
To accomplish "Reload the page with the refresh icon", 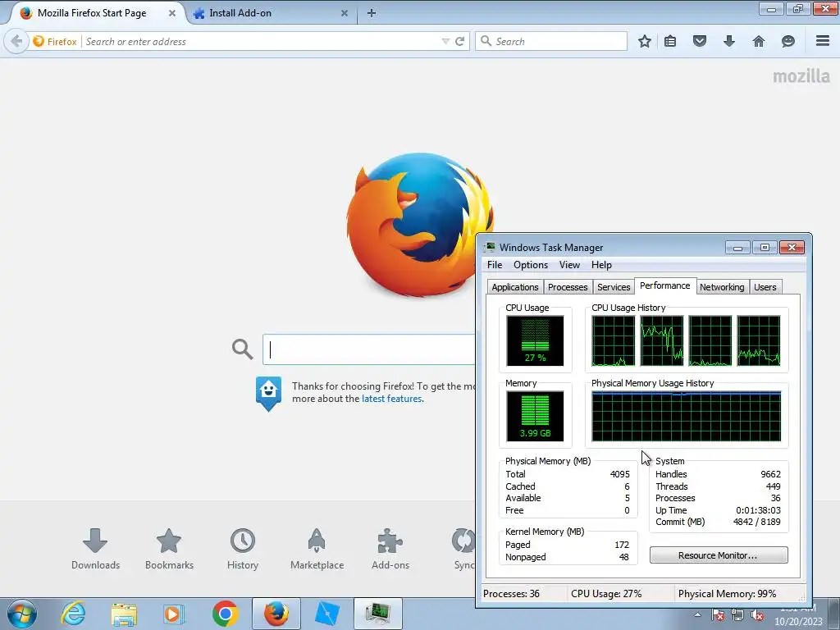I will click(x=459, y=41).
